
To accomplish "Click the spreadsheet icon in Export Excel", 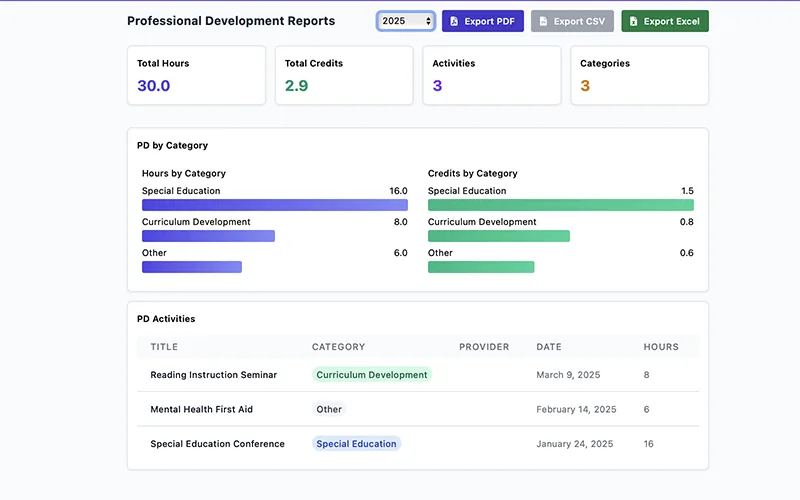I will click(633, 21).
